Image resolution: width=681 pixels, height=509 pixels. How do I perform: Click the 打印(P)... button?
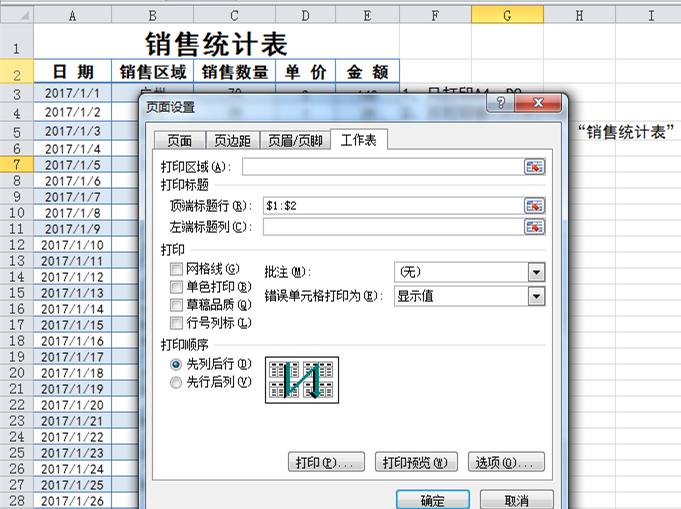coord(326,462)
